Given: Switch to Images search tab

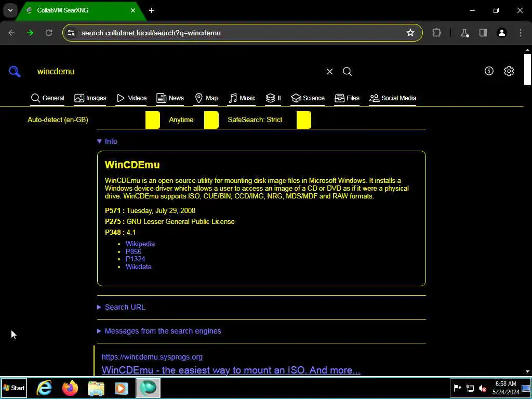Looking at the screenshot, I should [x=90, y=98].
